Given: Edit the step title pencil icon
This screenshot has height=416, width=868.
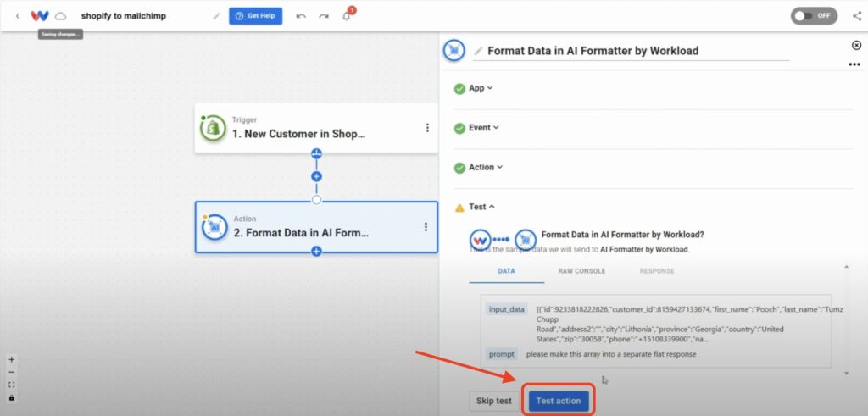Looking at the screenshot, I should coord(478,51).
